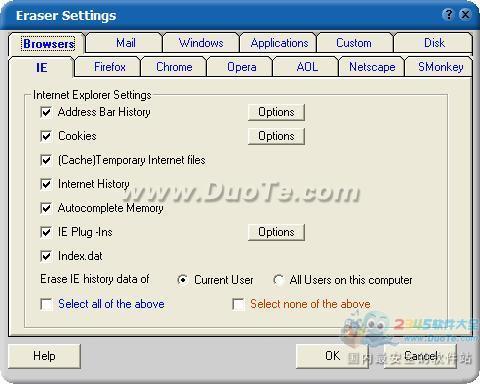
Task: Choose All Users on this computer
Action: (x=279, y=280)
